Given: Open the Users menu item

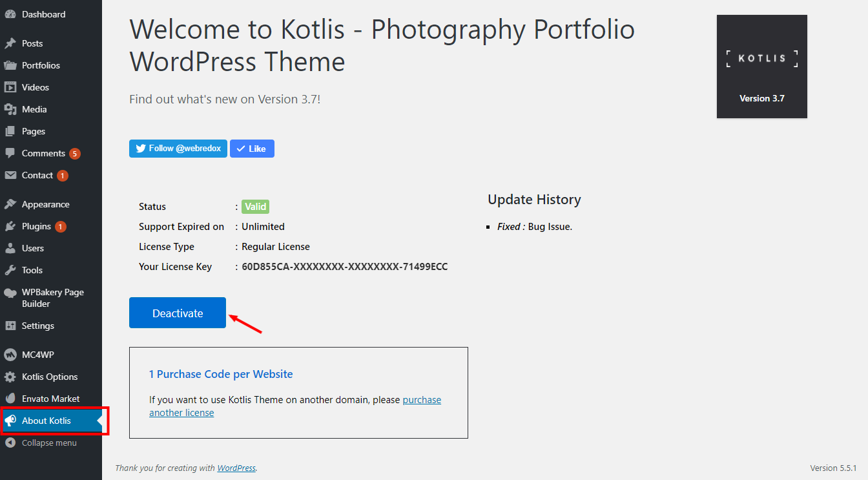Looking at the screenshot, I should click(x=33, y=248).
